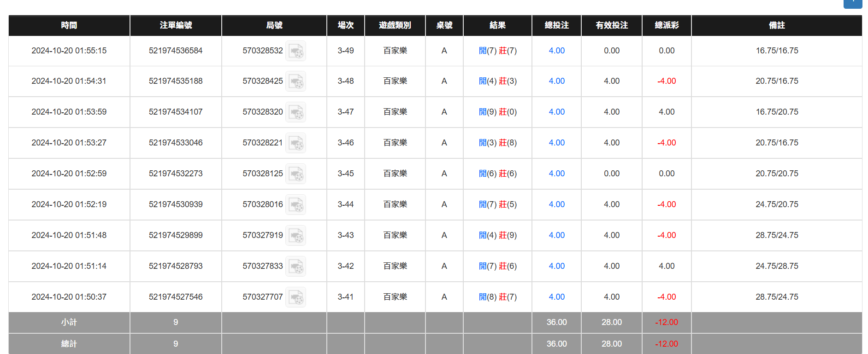Click result 閒(9) 莊(0) in row 3-47
The image size is (868, 354).
pos(497,112)
